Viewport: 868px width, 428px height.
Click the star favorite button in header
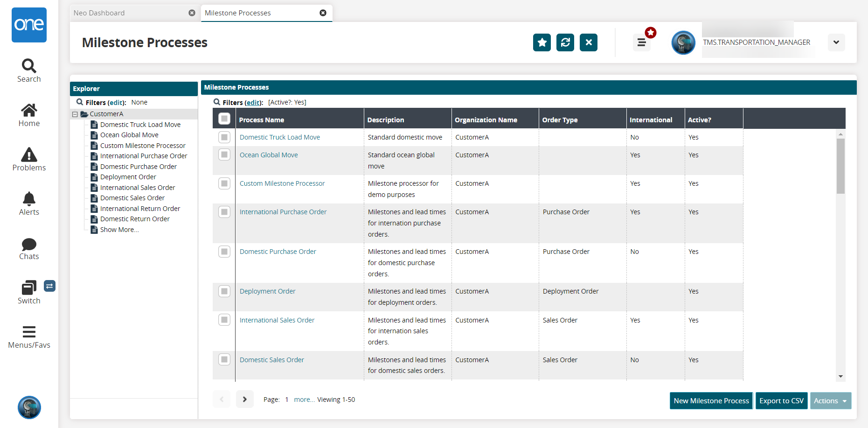click(x=542, y=42)
